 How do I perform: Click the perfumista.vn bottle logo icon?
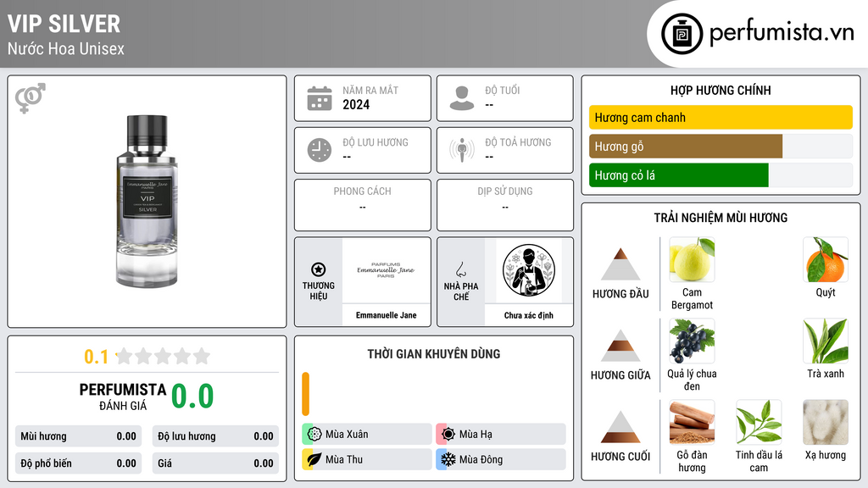point(682,34)
